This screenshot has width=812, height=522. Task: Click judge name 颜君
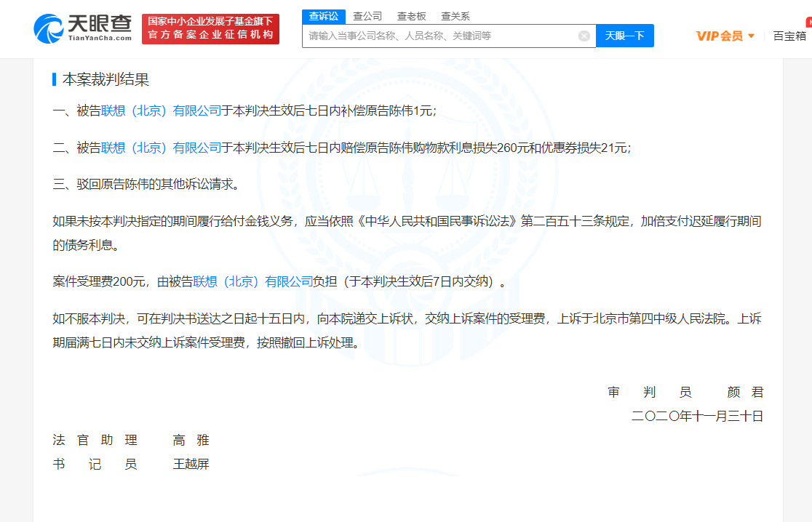[x=745, y=392]
